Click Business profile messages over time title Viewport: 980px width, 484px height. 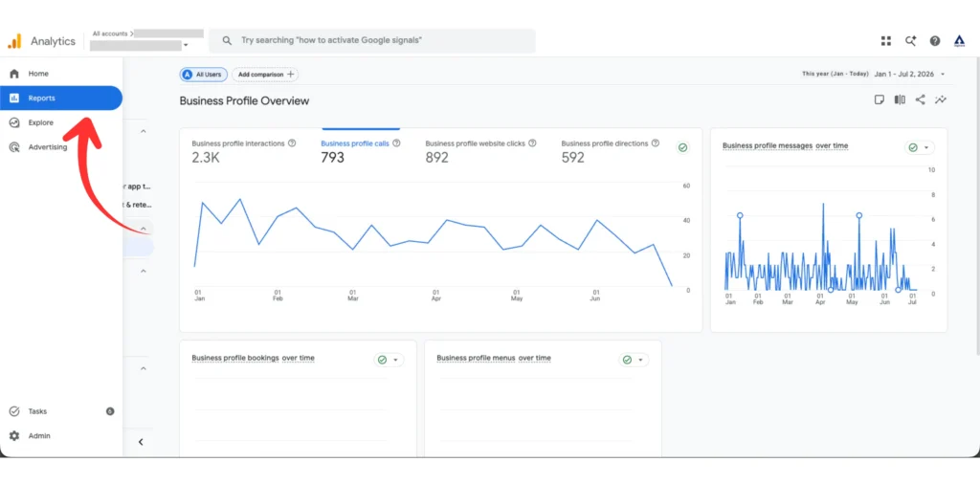click(x=786, y=146)
